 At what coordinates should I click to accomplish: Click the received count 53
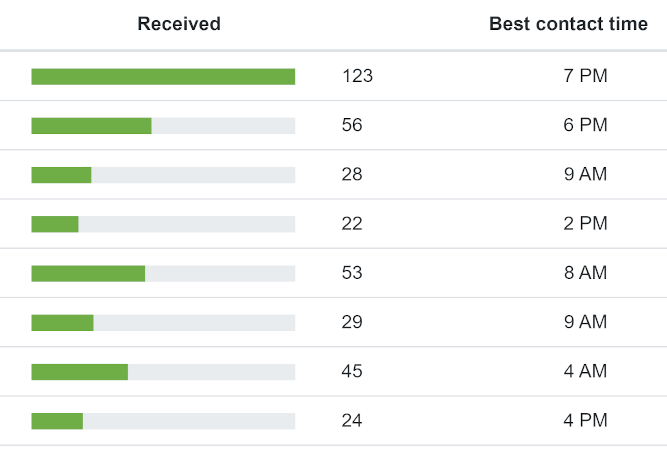[x=352, y=273]
